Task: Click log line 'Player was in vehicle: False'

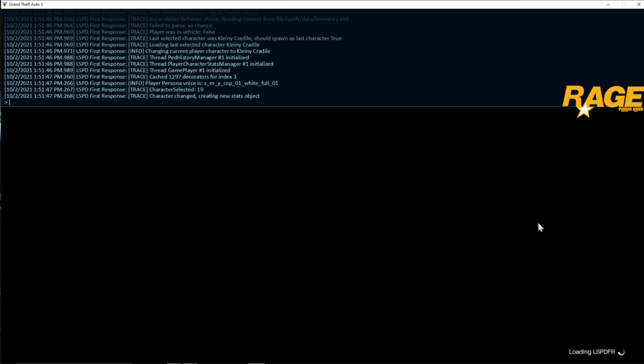Action: tap(109, 32)
